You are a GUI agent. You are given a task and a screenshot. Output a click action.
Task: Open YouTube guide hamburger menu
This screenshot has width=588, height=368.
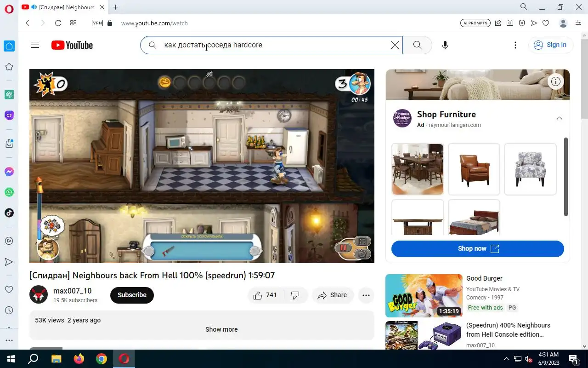click(x=35, y=45)
